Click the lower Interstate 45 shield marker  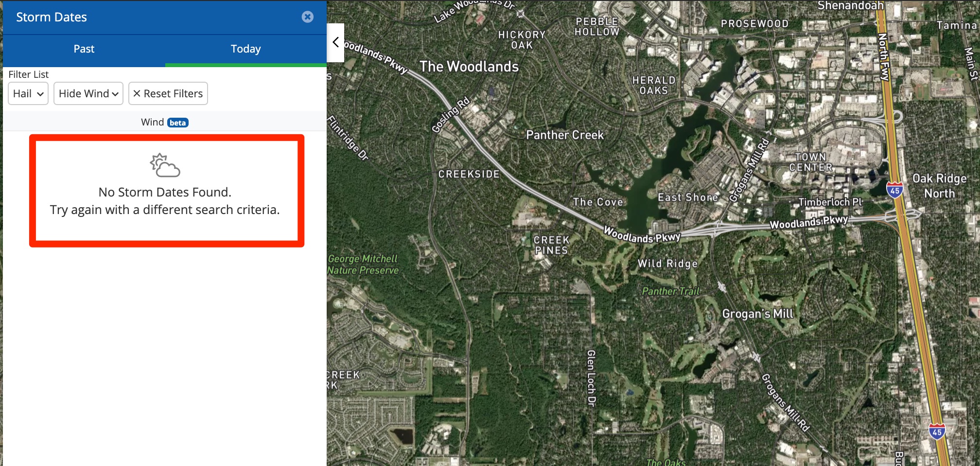pos(937,431)
